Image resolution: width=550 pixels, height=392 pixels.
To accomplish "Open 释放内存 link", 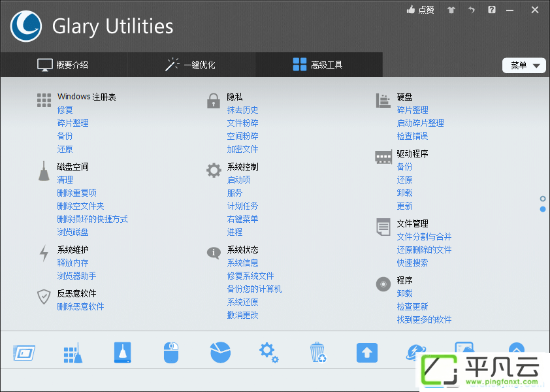I will (73, 263).
